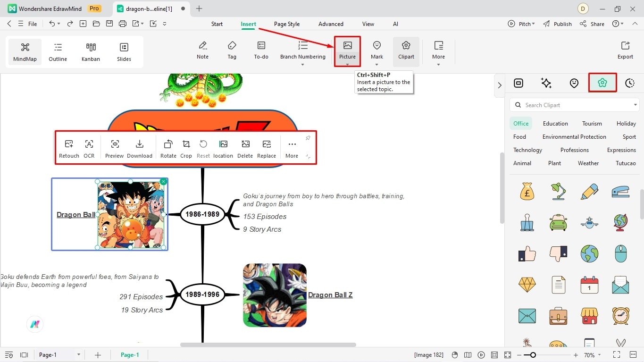644x362 pixels.
Task: Click the Retouch tool in image toolbar
Action: point(69,149)
